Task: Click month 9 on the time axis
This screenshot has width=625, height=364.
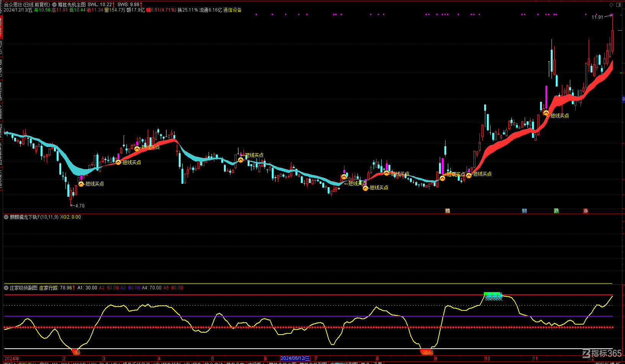Action: 436,359
